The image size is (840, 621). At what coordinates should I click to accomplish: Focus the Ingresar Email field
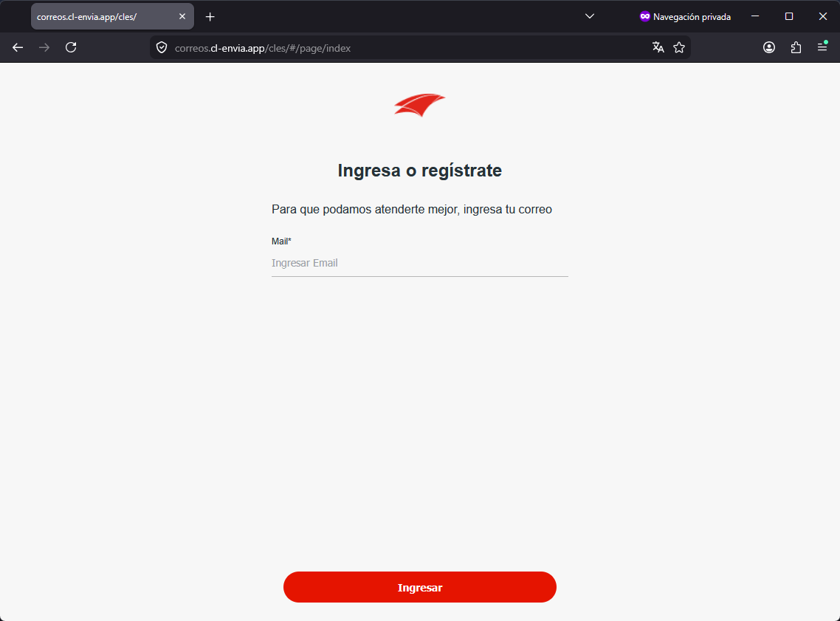tap(419, 263)
